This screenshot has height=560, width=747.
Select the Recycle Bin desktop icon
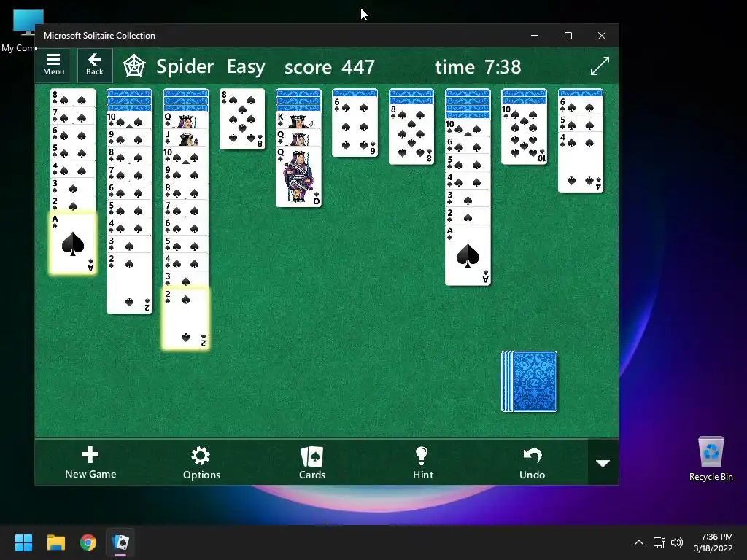tap(711, 459)
